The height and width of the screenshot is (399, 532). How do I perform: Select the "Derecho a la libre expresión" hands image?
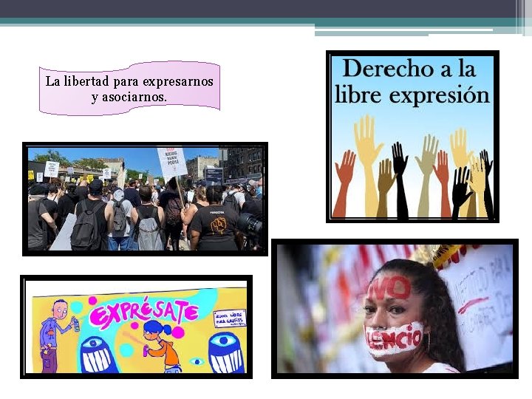coord(412,137)
